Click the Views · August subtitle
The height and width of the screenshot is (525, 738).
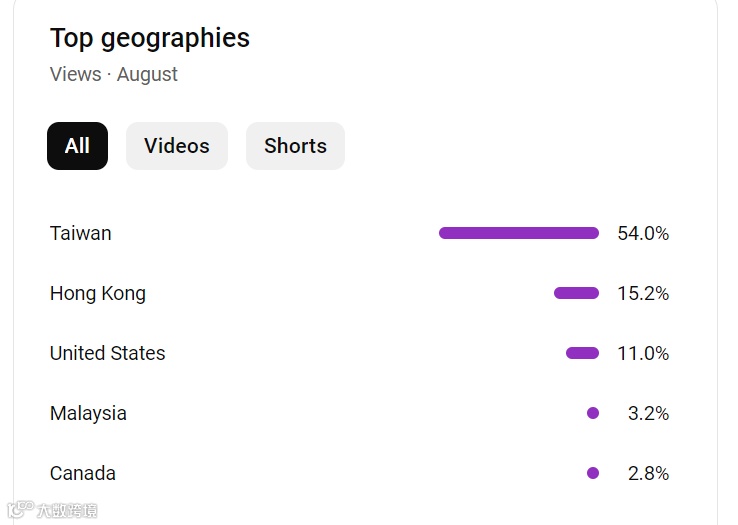(x=114, y=74)
